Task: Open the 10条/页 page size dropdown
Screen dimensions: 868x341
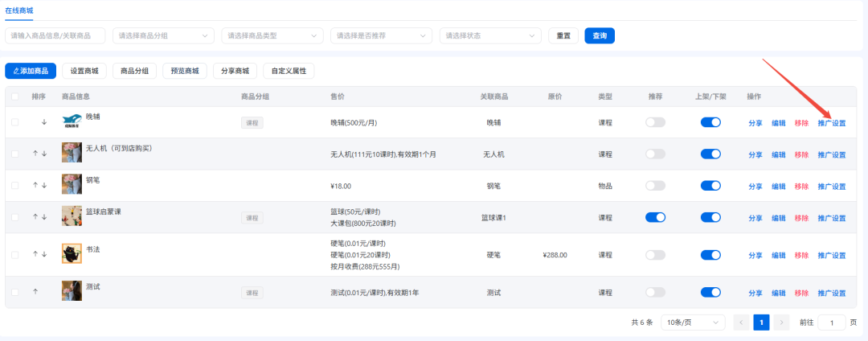Action: pos(692,322)
